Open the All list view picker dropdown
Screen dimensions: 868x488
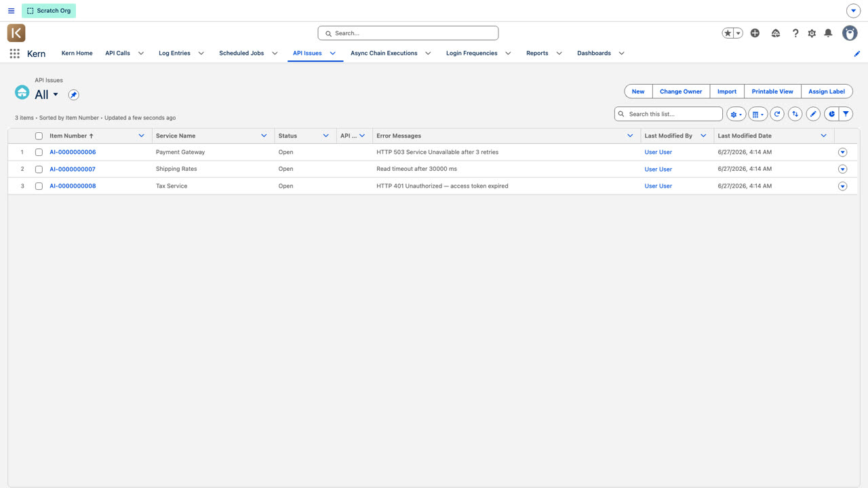tap(56, 94)
